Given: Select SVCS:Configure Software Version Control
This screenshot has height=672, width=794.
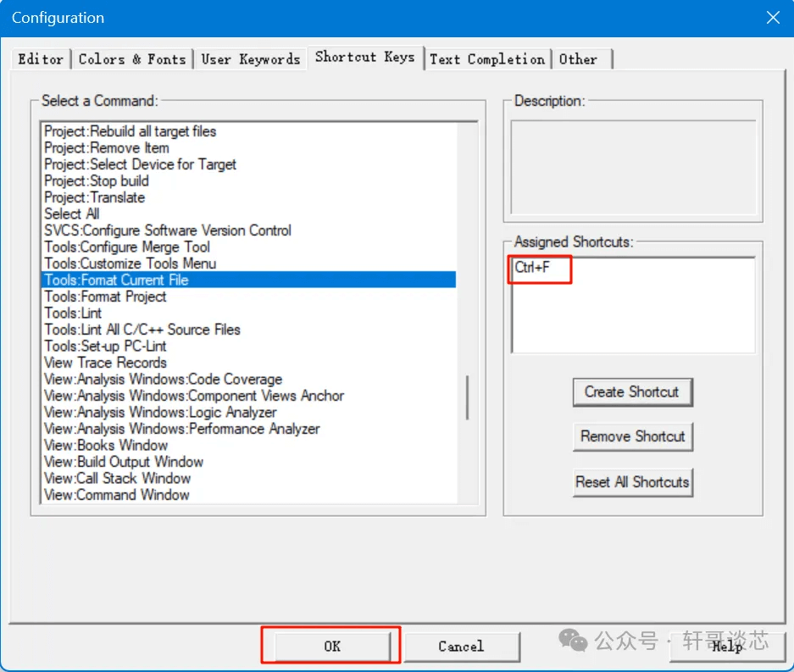Looking at the screenshot, I should [x=168, y=230].
